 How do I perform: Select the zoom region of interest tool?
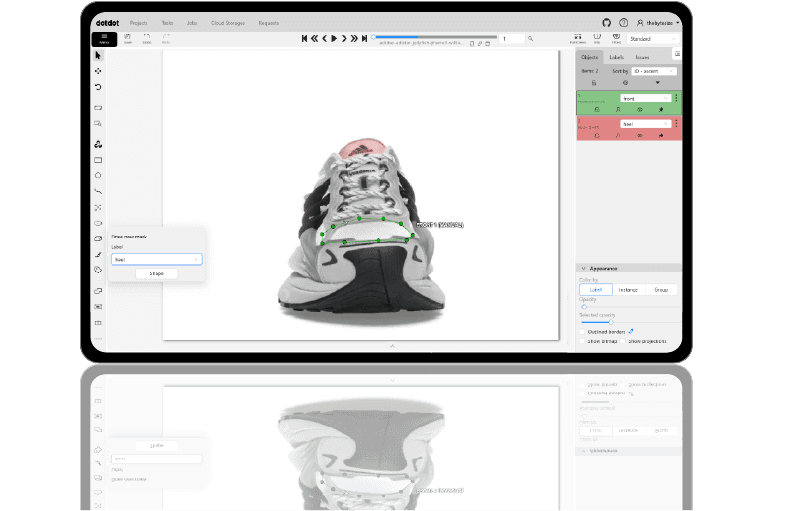pyautogui.click(x=98, y=123)
